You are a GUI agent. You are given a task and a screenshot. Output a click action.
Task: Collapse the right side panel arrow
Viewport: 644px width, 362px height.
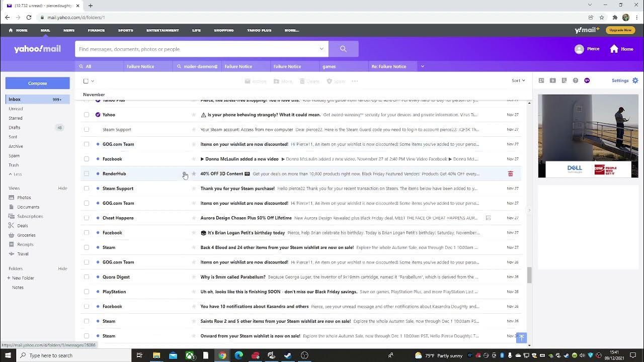(x=529, y=210)
